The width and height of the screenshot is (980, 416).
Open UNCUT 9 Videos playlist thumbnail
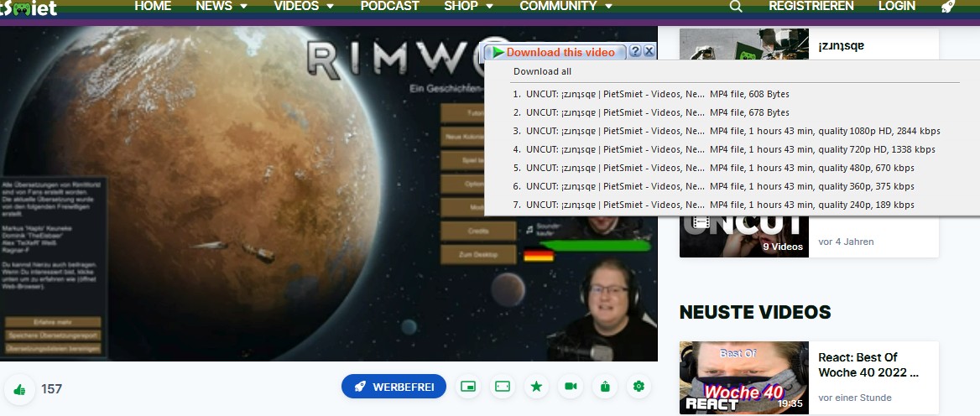(x=743, y=237)
